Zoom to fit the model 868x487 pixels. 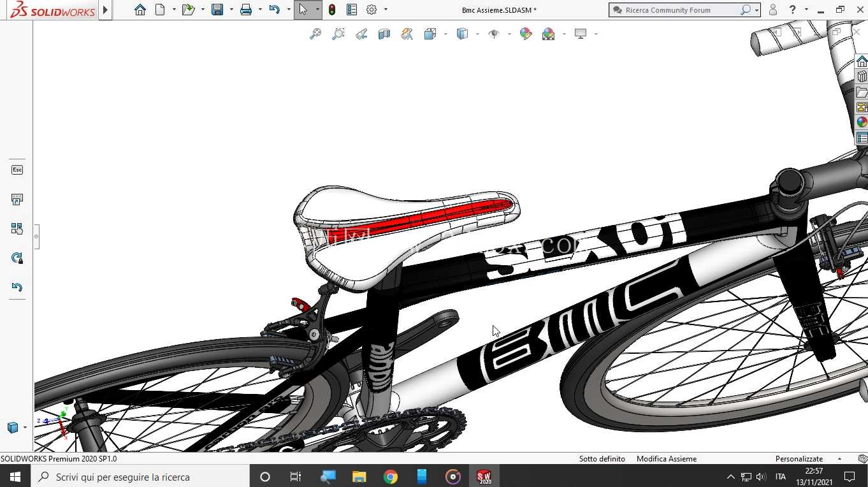[x=315, y=34]
